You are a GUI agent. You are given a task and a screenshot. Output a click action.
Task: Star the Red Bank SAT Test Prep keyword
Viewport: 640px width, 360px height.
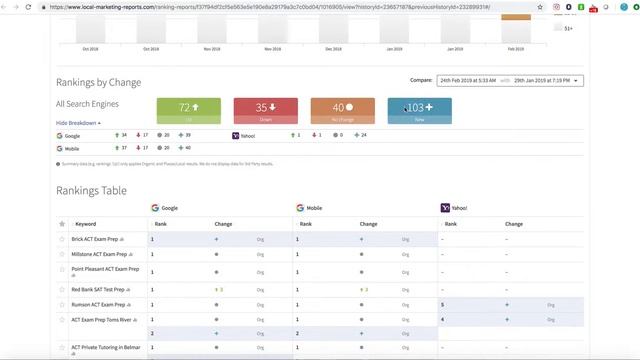pos(62,289)
